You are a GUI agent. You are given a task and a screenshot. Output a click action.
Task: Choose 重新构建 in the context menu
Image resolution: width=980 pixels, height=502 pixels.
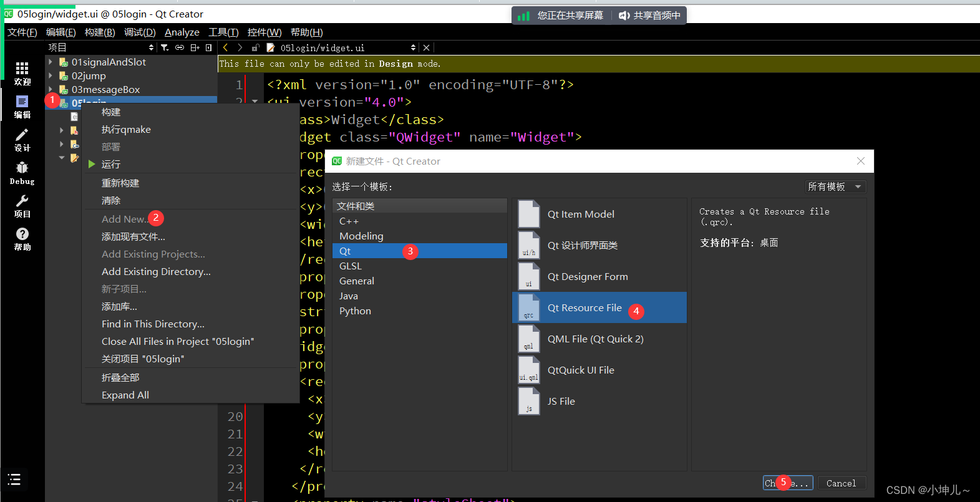[x=191, y=183]
